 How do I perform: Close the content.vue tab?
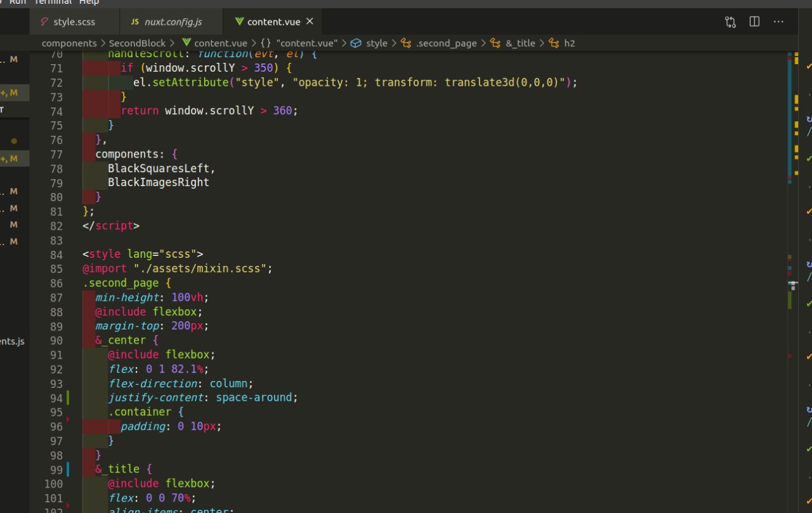pyautogui.click(x=310, y=22)
